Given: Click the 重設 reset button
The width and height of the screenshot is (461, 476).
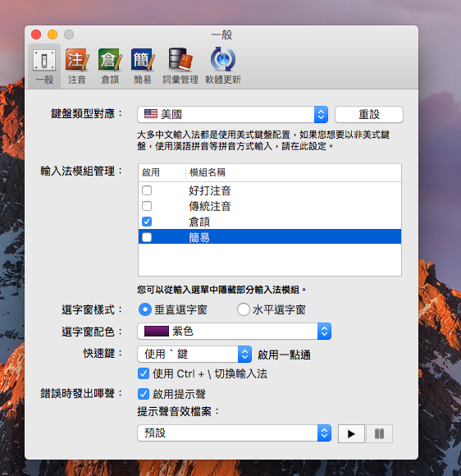Looking at the screenshot, I should (369, 114).
